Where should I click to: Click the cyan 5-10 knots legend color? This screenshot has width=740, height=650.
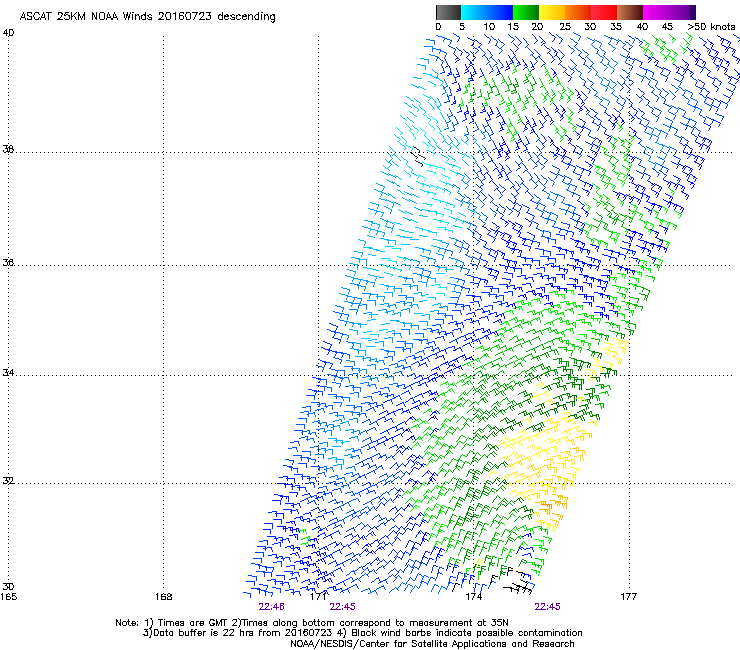[x=473, y=12]
